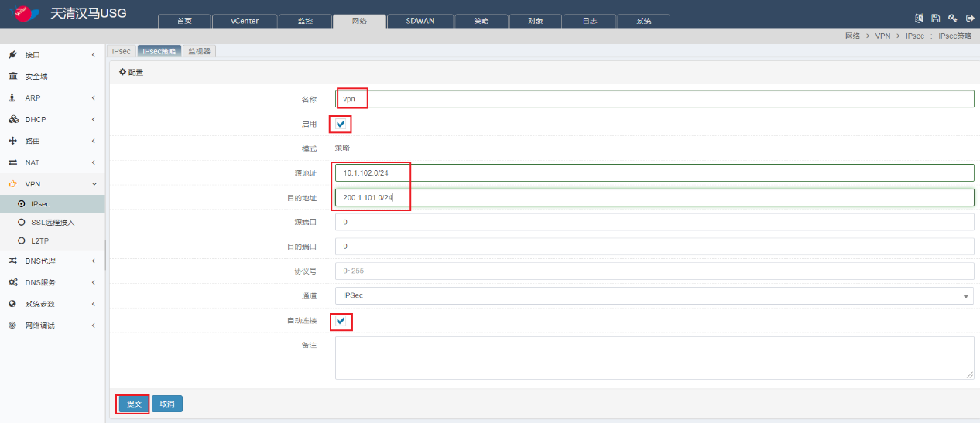
Task: Expand the 系统参数 sidebar section
Action: [x=93, y=304]
